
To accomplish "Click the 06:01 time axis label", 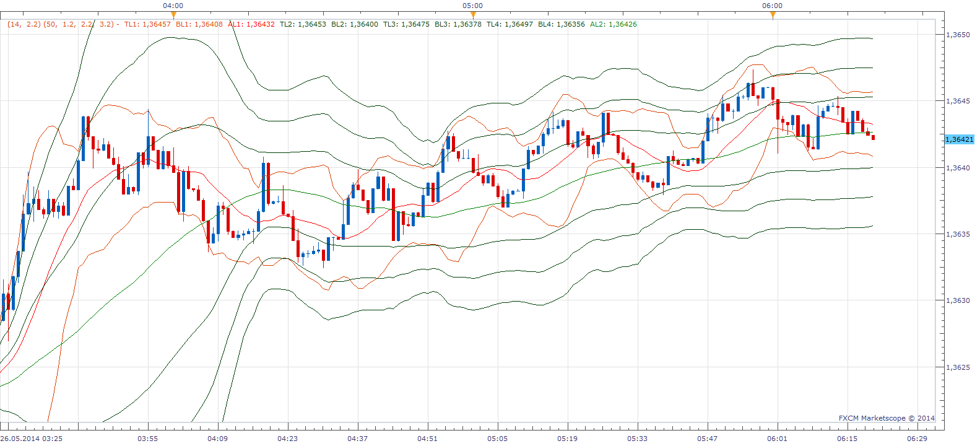I will [778, 439].
